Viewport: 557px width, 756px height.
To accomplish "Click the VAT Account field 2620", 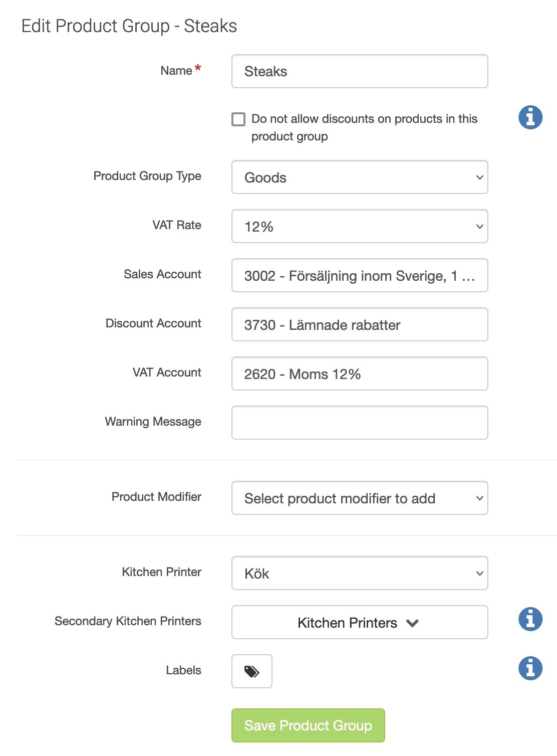I will [360, 373].
